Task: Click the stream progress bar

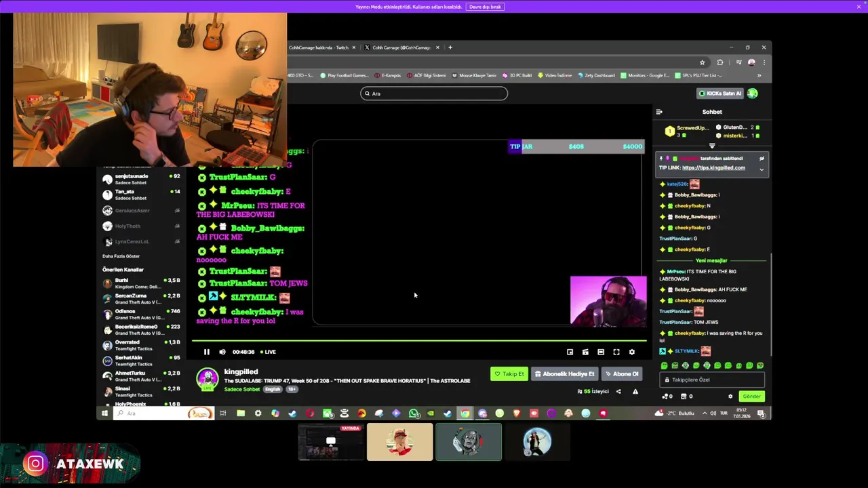Action: [x=418, y=341]
